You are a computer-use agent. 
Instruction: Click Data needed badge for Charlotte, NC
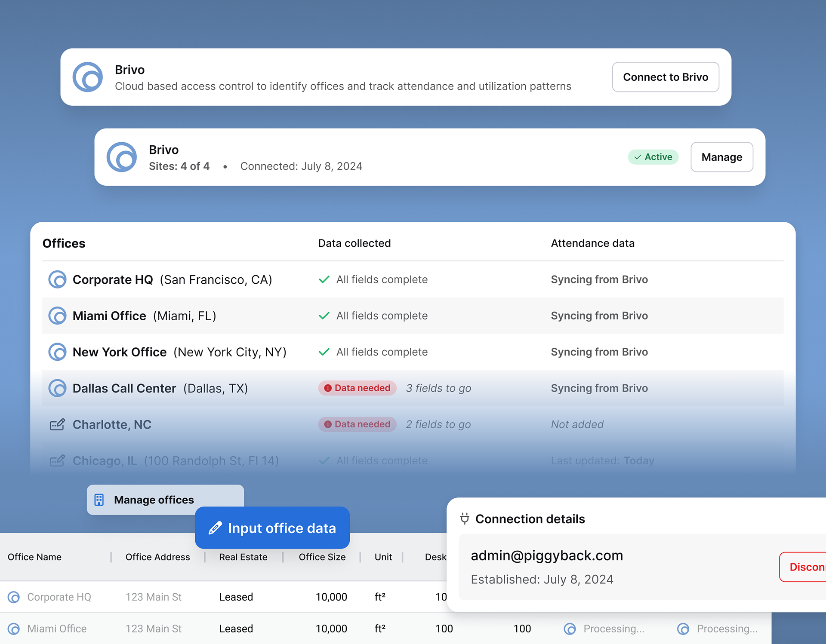(357, 424)
